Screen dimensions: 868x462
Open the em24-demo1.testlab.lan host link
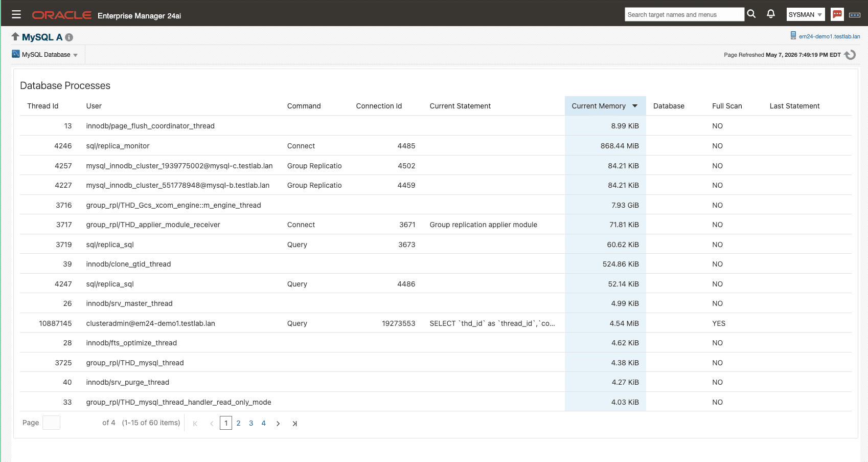point(829,36)
